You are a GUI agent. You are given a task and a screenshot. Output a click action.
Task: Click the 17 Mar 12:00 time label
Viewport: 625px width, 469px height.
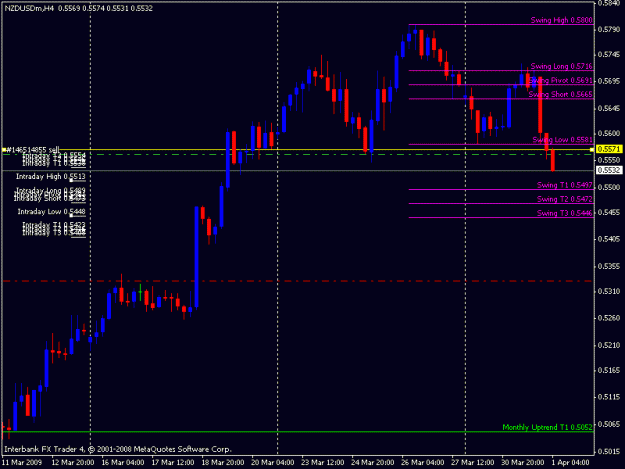(x=173, y=462)
